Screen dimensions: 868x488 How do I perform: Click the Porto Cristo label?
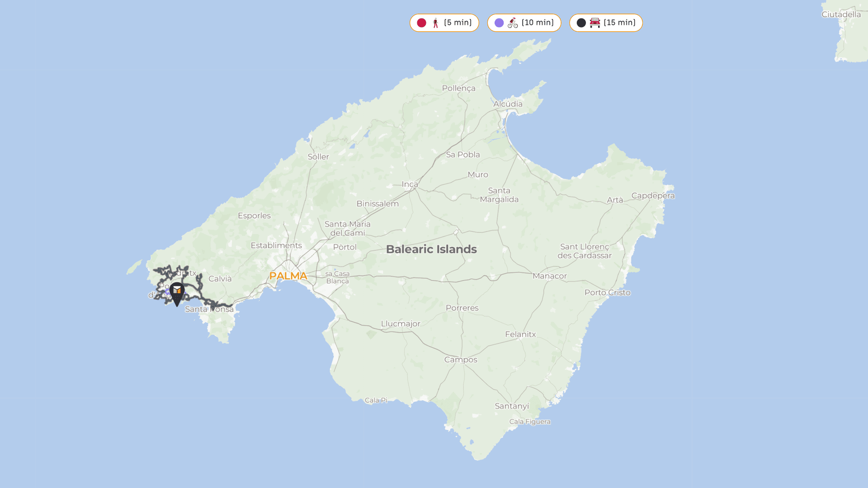607,292
